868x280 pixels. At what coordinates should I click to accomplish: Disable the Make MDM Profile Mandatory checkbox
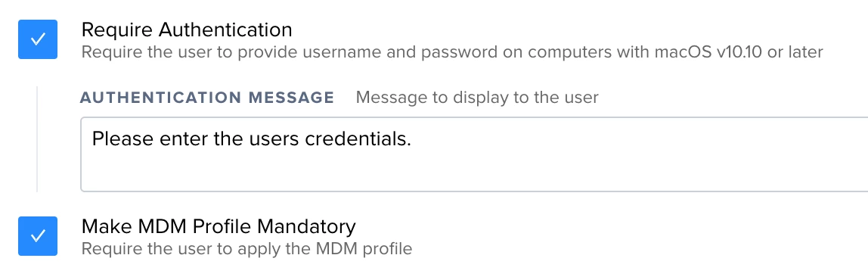click(38, 236)
